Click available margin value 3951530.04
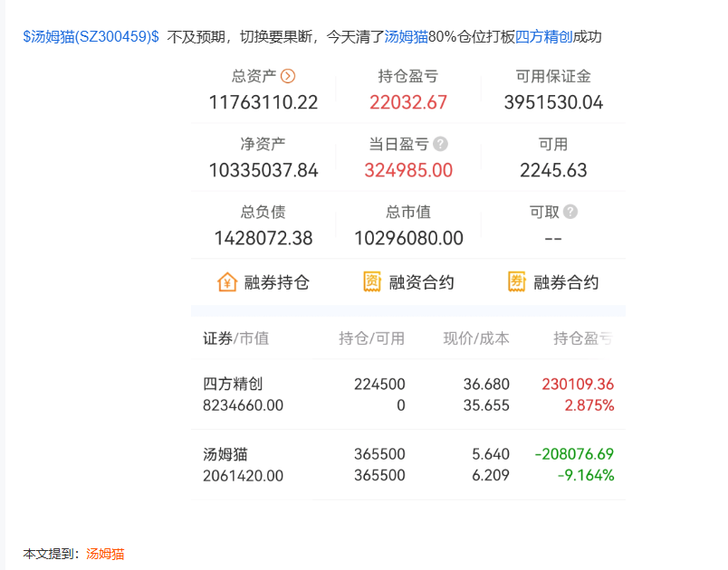Image resolution: width=728 pixels, height=570 pixels. point(553,102)
